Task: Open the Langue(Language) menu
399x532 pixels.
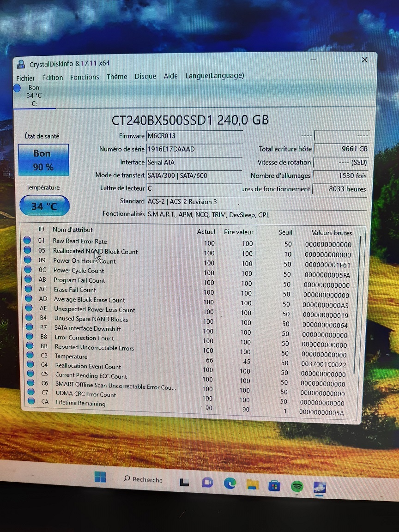Action: point(214,76)
